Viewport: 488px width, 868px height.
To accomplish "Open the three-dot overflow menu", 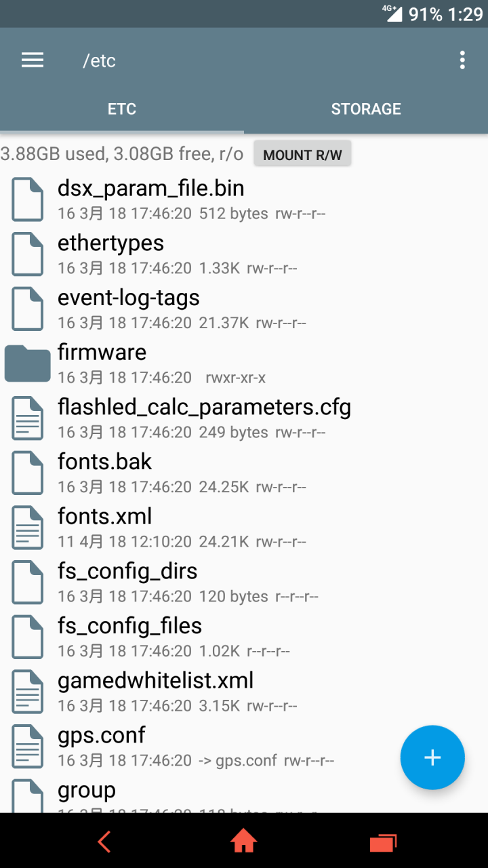I will pyautogui.click(x=462, y=60).
